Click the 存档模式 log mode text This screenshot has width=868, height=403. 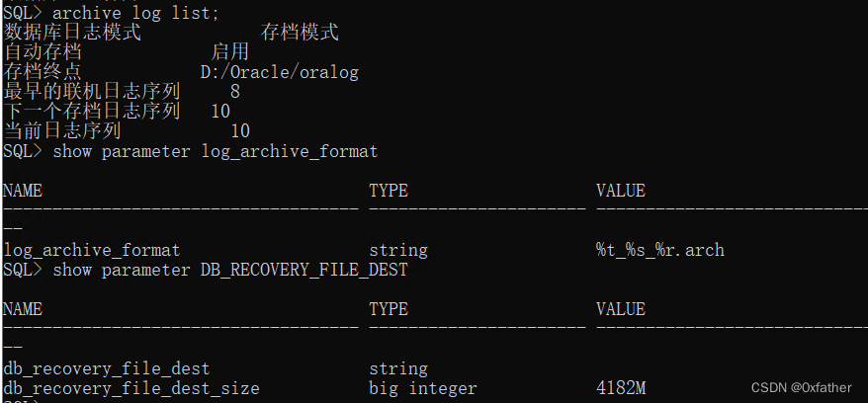[x=300, y=33]
